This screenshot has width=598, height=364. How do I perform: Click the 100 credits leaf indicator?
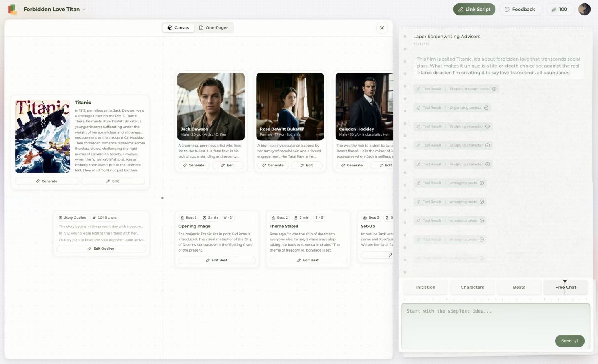pos(559,9)
